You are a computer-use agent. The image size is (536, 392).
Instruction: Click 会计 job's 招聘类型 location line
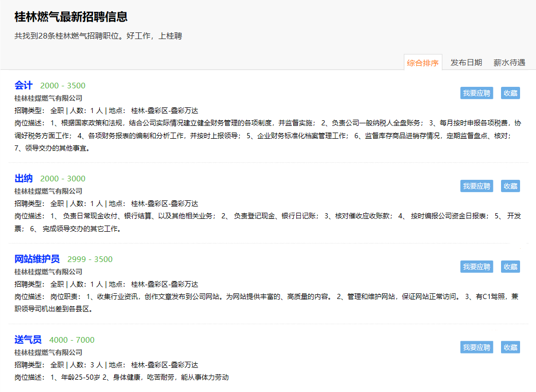(x=106, y=110)
